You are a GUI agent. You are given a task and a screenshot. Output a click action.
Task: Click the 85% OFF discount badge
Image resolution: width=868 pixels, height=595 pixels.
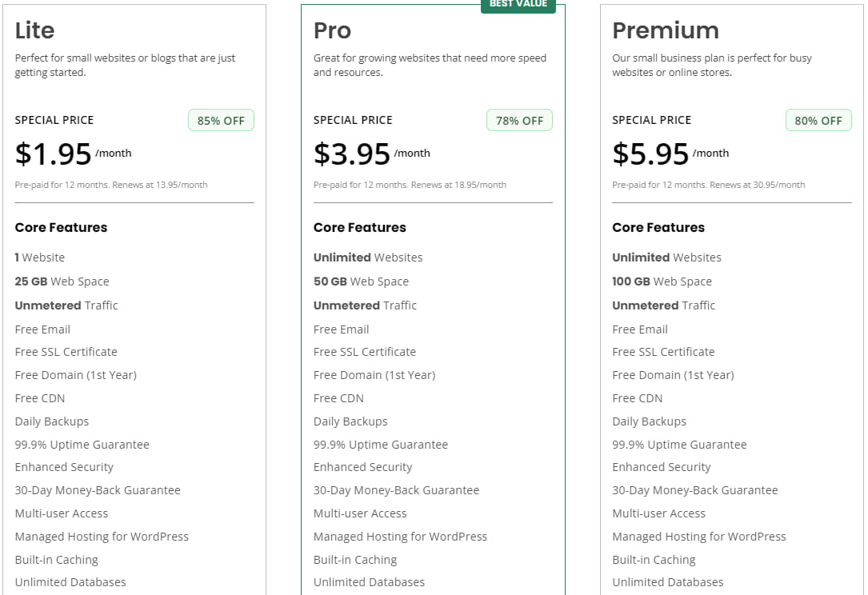(x=221, y=121)
